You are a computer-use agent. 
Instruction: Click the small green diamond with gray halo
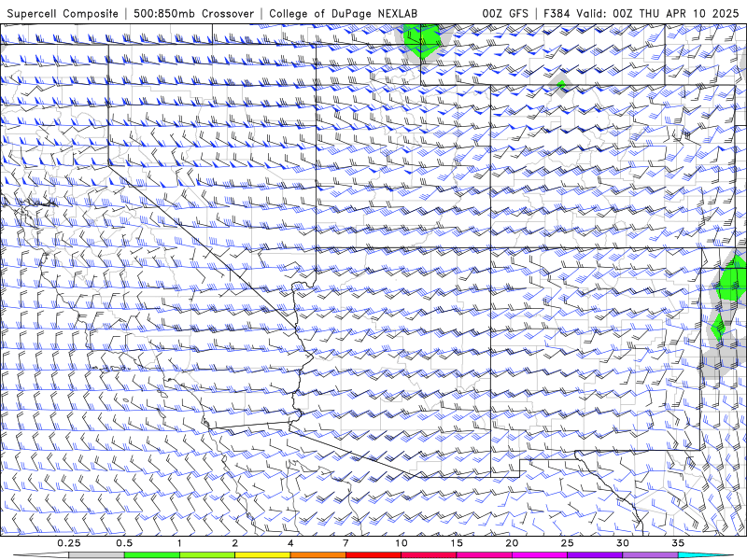point(561,85)
